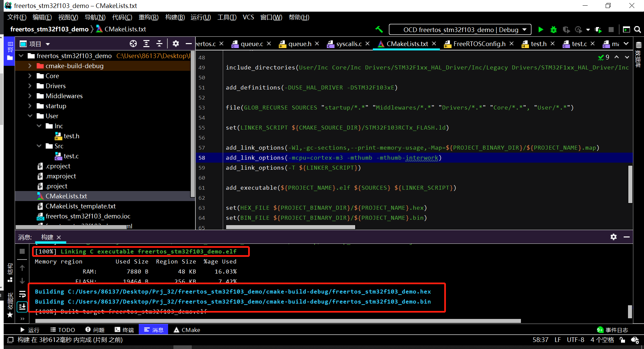The height and width of the screenshot is (349, 644).
Task: Jump to previous highlighted problem arrow
Action: (x=617, y=57)
